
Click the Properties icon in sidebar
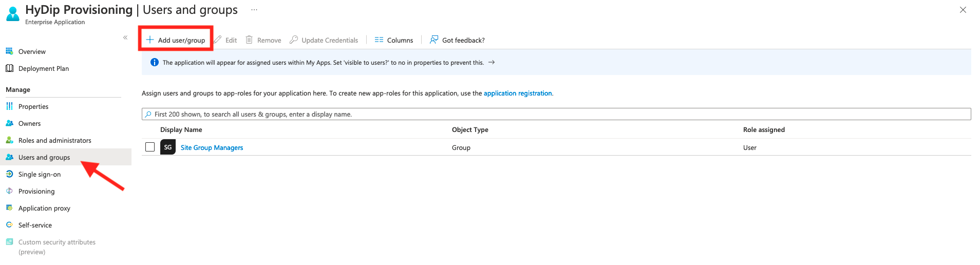point(9,106)
